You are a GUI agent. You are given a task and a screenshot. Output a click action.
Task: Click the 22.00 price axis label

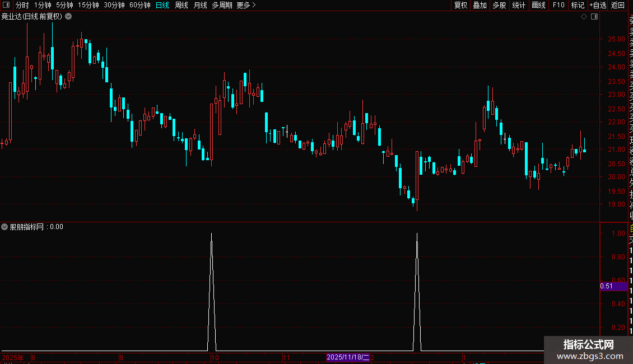point(616,122)
